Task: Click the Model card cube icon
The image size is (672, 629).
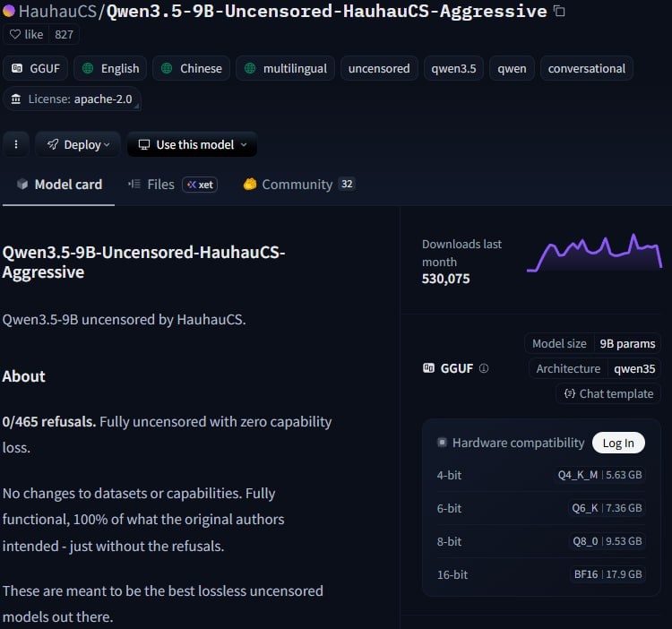Action: 22,185
